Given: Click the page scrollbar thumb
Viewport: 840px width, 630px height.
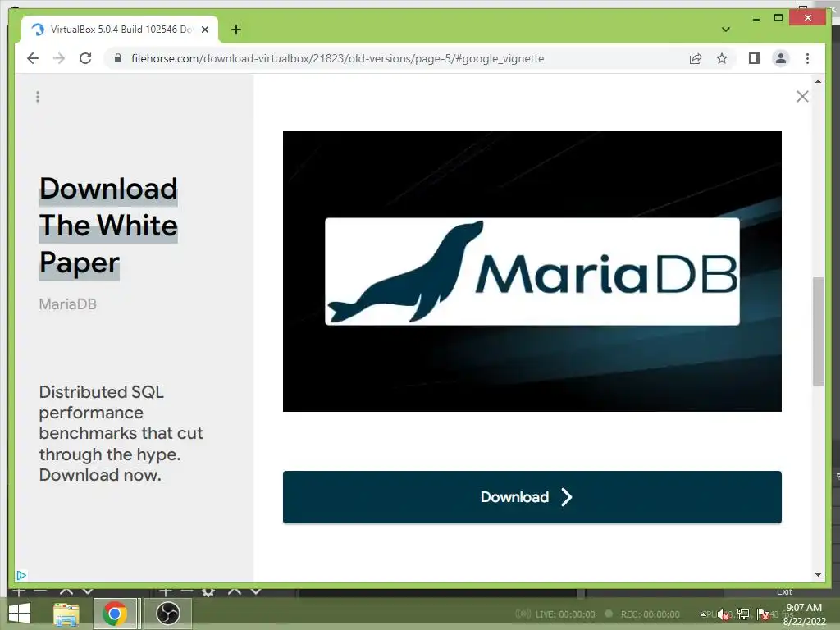Looking at the screenshot, I should tap(818, 331).
